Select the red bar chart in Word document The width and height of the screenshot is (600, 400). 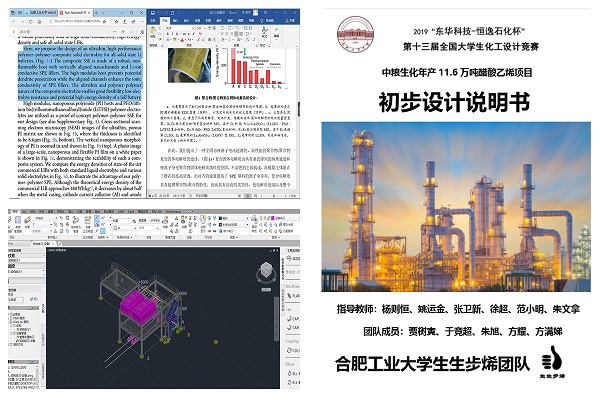click(254, 66)
